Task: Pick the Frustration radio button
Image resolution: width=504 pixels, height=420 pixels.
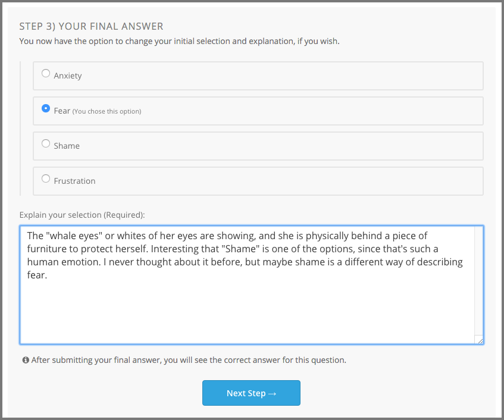Action: click(46, 179)
